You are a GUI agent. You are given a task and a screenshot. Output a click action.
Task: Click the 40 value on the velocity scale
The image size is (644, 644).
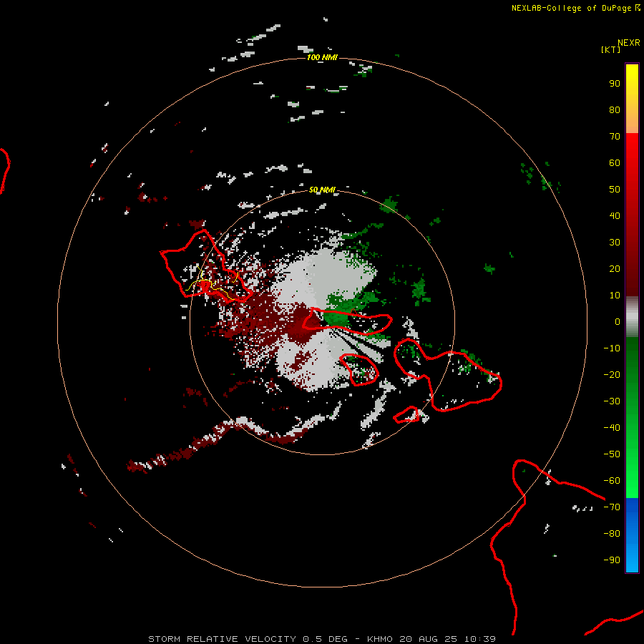615,216
